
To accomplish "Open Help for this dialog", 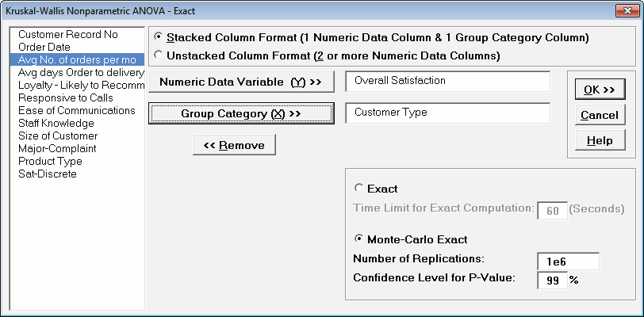I will tap(599, 140).
